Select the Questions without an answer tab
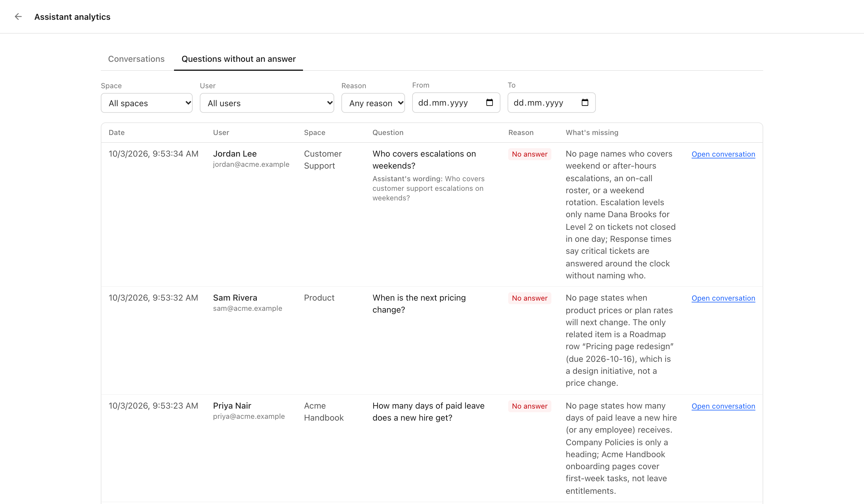864x504 pixels. (x=238, y=59)
